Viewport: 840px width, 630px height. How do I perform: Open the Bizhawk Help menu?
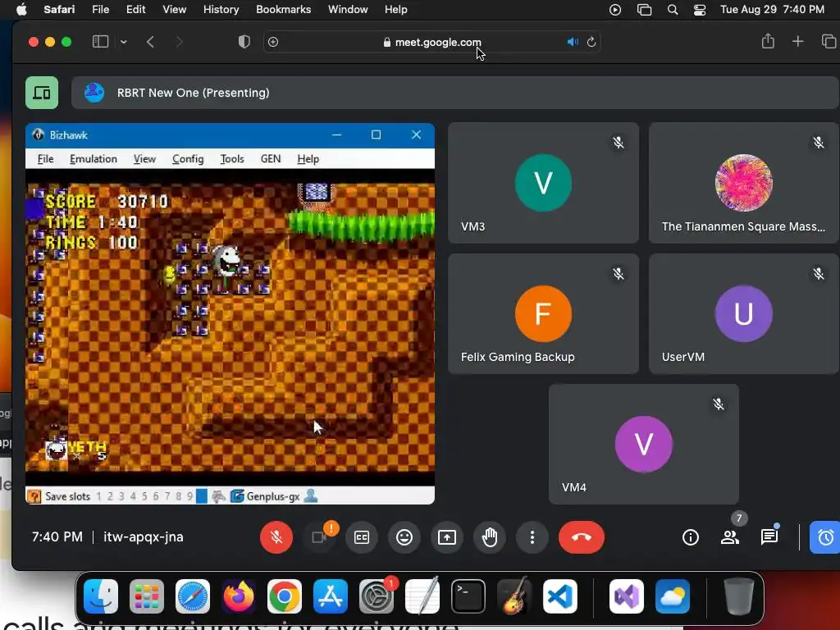pyautogui.click(x=308, y=159)
